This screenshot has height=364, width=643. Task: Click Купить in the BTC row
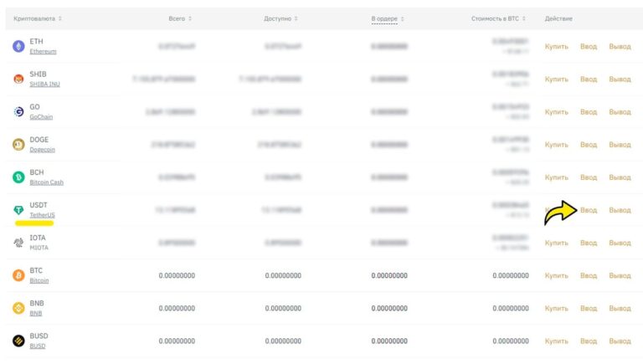[557, 276]
